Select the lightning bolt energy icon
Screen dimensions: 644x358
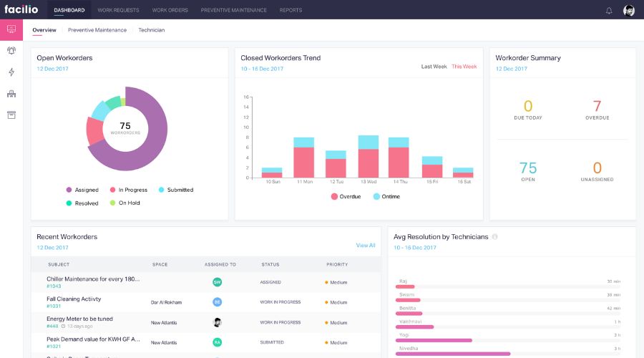click(x=11, y=72)
